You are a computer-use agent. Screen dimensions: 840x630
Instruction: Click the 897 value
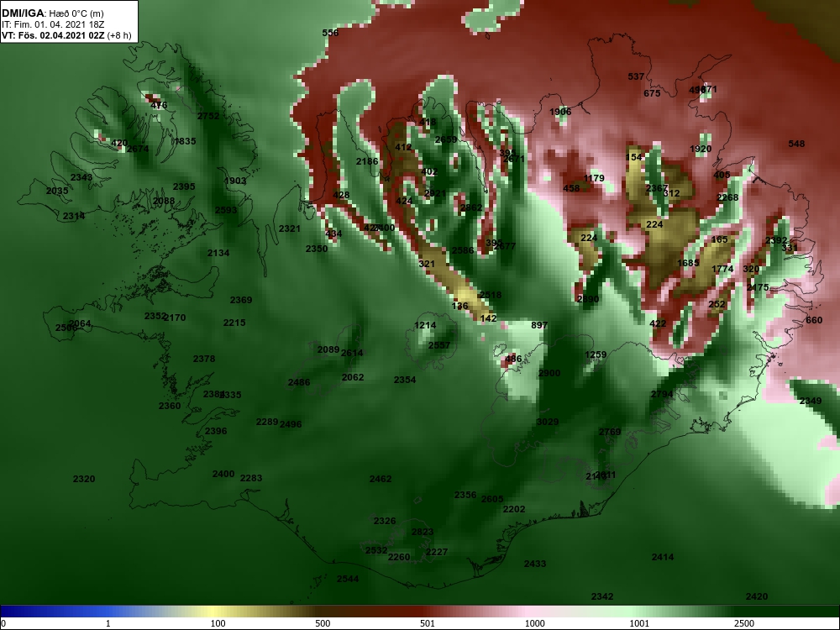[x=539, y=326]
